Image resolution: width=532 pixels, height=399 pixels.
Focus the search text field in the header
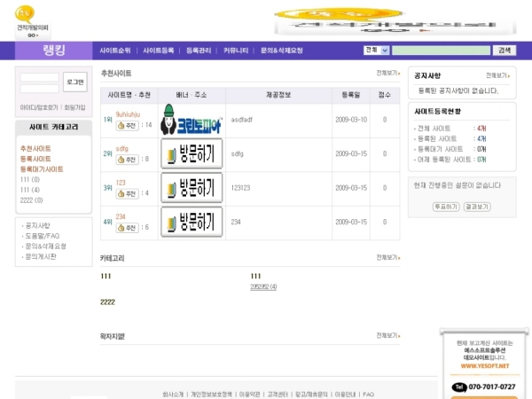point(441,51)
